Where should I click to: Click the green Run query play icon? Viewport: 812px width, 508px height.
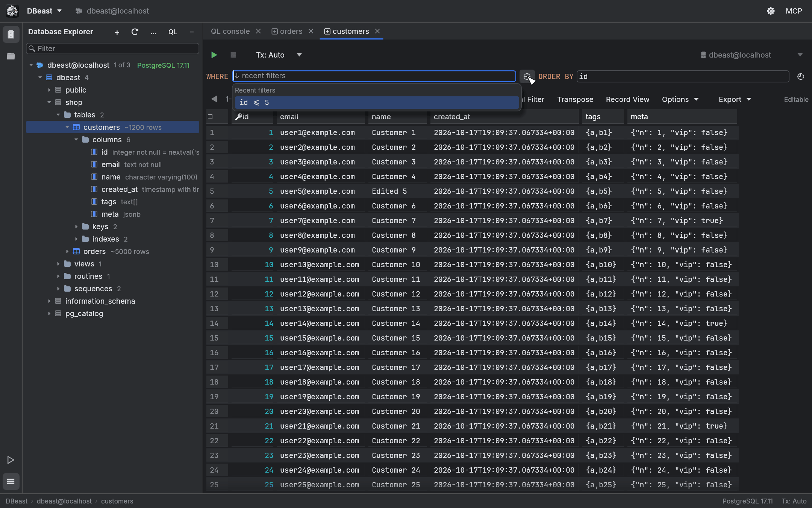tap(214, 55)
